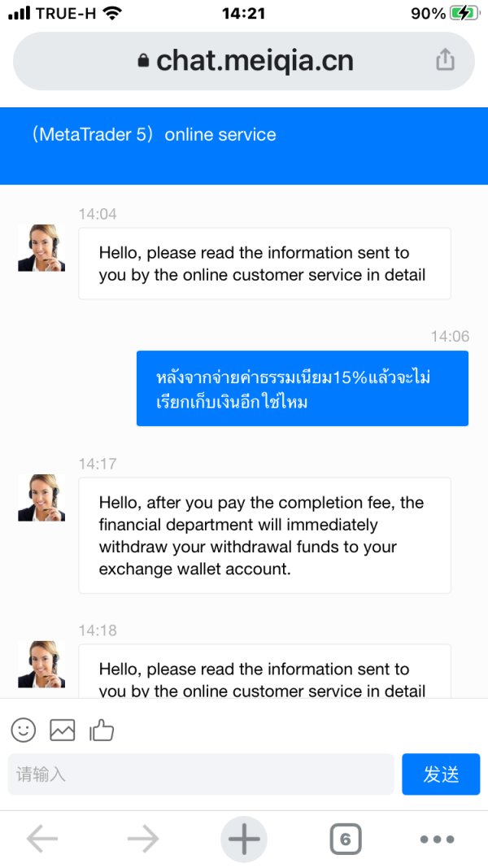The height and width of the screenshot is (868, 488).
Task: Tap the thumbs-up rating icon
Action: [x=102, y=730]
